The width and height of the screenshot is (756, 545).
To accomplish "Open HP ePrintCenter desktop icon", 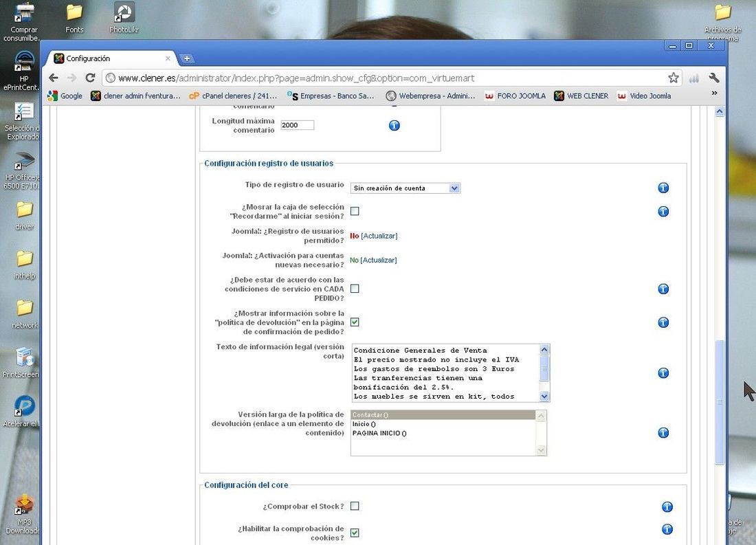I will [x=22, y=71].
